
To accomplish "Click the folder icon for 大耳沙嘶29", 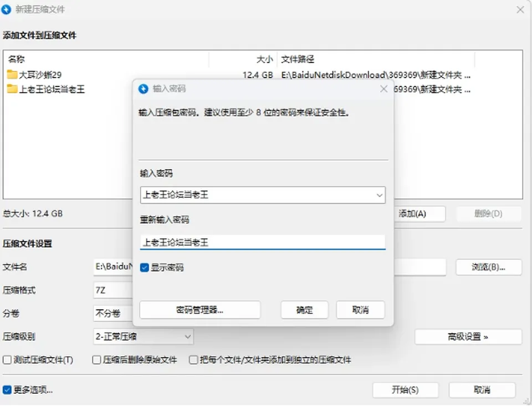I will pyautogui.click(x=12, y=74).
